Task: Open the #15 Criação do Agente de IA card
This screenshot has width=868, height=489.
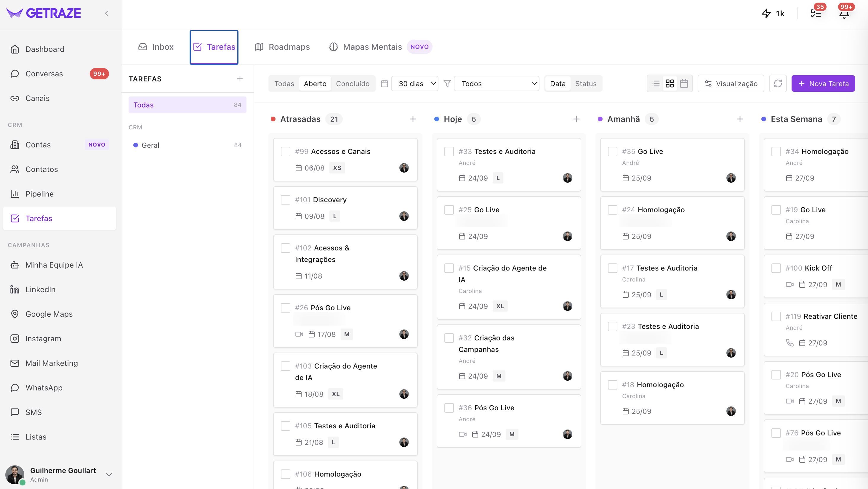Action: pos(509,287)
